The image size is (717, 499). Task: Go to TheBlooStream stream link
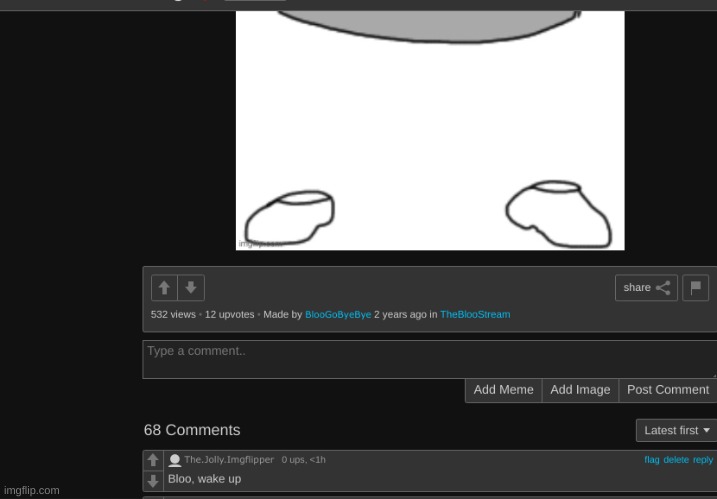(x=475, y=314)
